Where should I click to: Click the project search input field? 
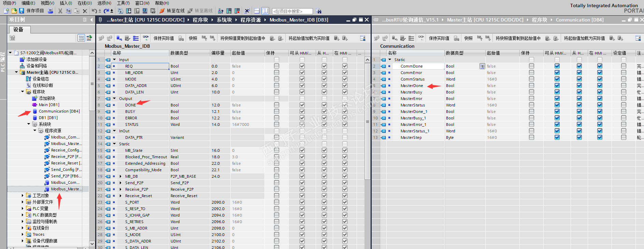coord(292,11)
